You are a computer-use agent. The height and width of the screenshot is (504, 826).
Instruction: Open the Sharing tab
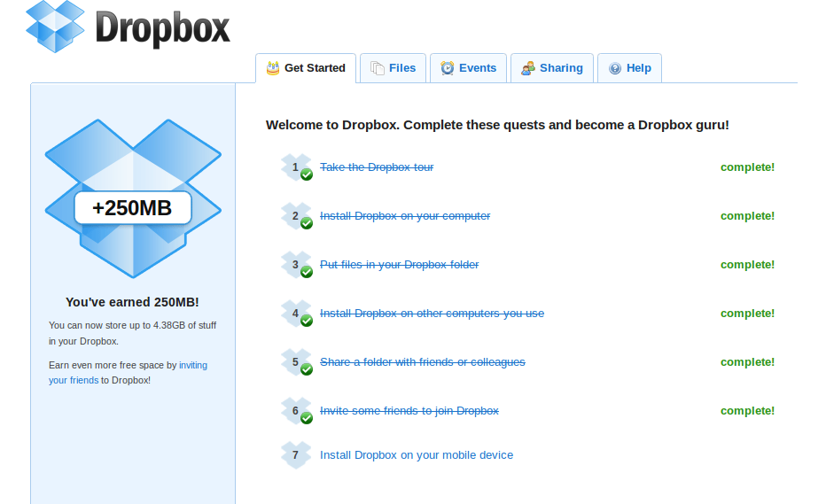552,68
